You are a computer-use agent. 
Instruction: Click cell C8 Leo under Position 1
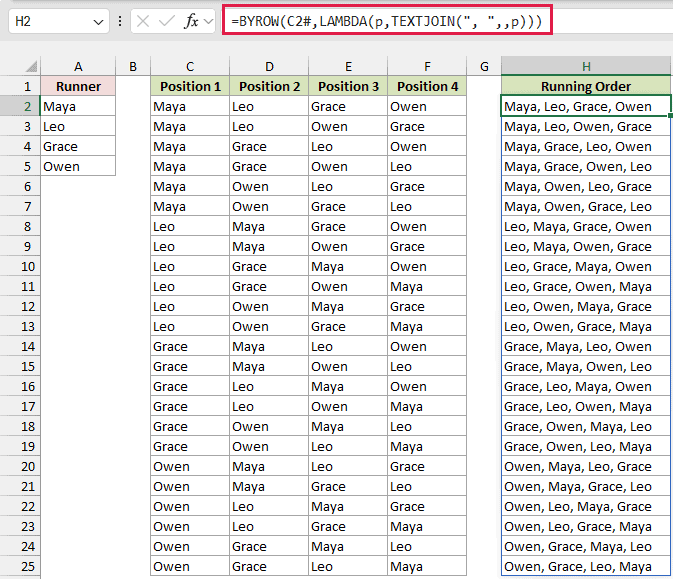pos(190,226)
